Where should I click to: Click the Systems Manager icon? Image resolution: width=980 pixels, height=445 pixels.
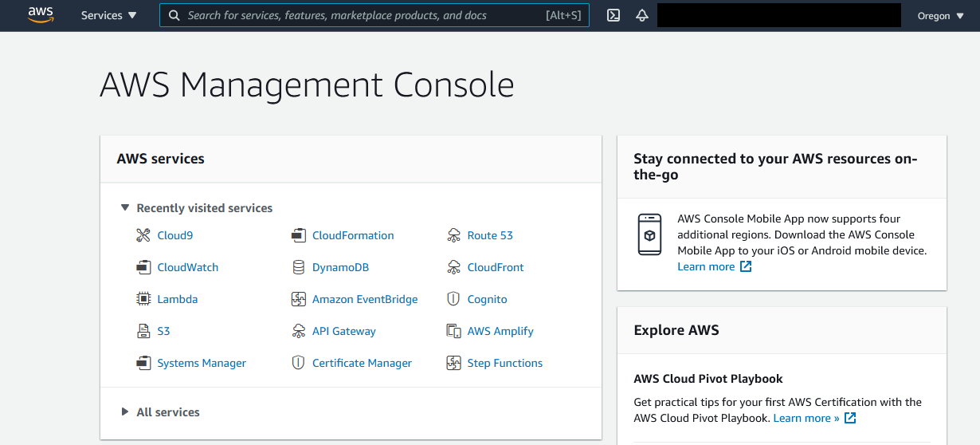click(x=143, y=363)
